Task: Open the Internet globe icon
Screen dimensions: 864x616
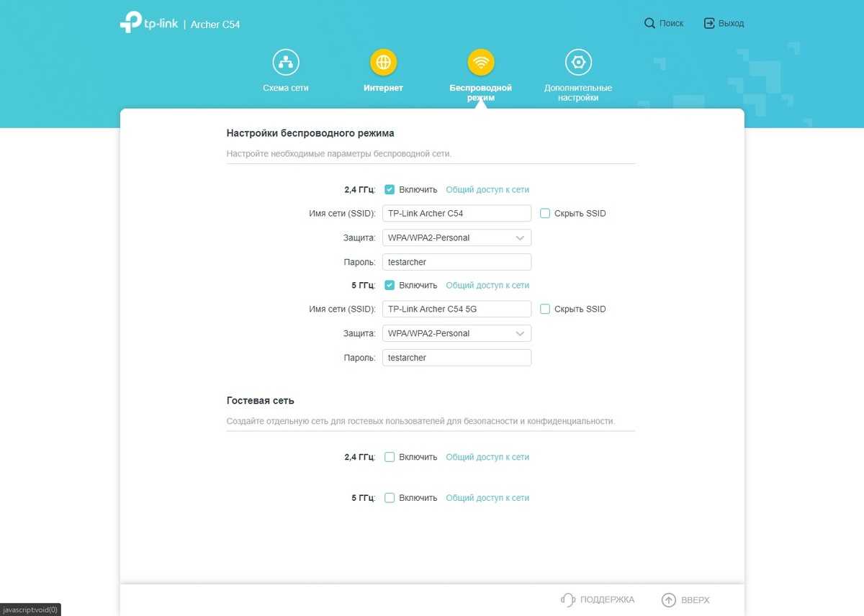Action: (383, 63)
